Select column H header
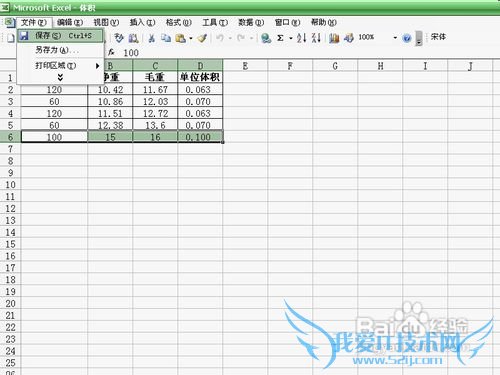Screen dimensions: 500x375 tap(380, 66)
